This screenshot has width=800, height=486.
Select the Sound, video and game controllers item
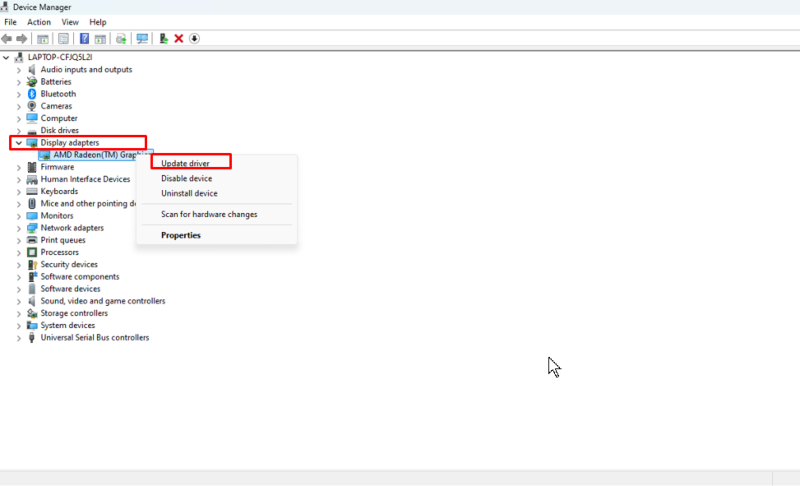[x=102, y=301]
